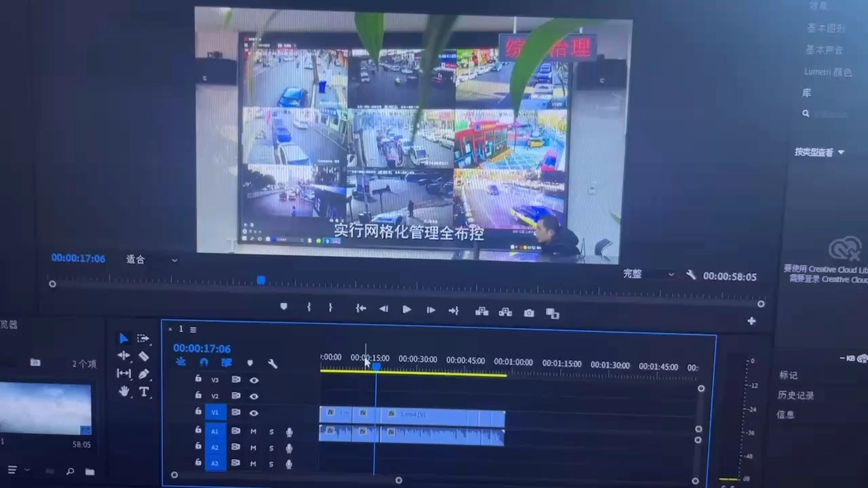This screenshot has width=868, height=488.
Task: Click the timeline playhead marker
Action: (x=376, y=367)
